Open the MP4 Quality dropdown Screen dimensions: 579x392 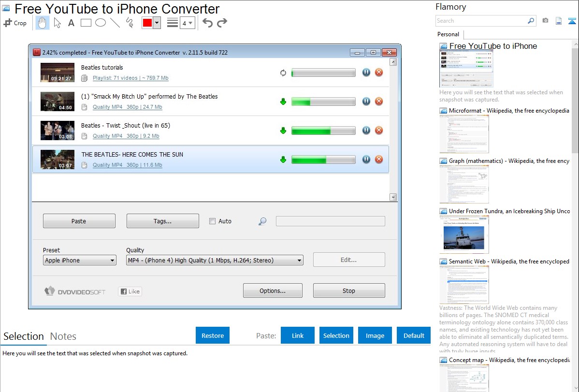215,260
